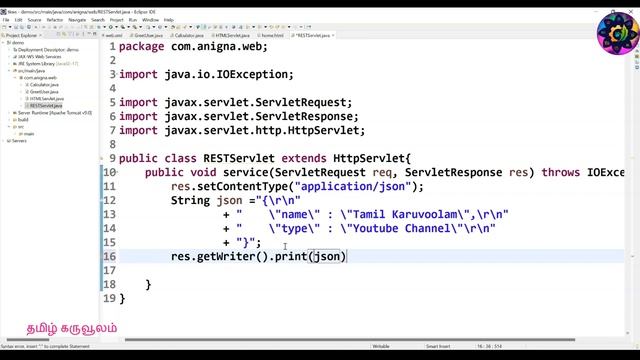
Task: Expand the JRE System Library node
Action: 9,64
